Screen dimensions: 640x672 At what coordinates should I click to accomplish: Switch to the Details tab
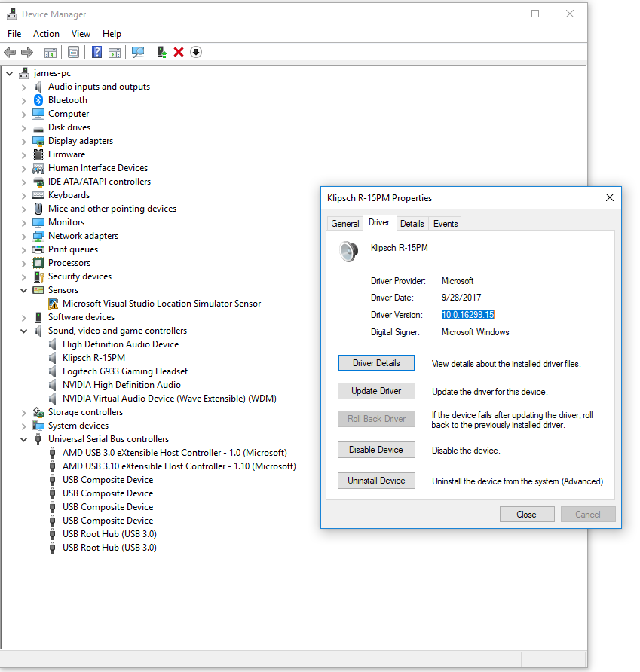coord(412,223)
